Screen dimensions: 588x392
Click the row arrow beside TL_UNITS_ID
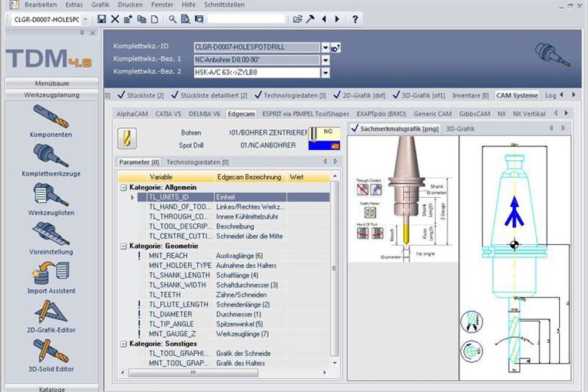132,197
